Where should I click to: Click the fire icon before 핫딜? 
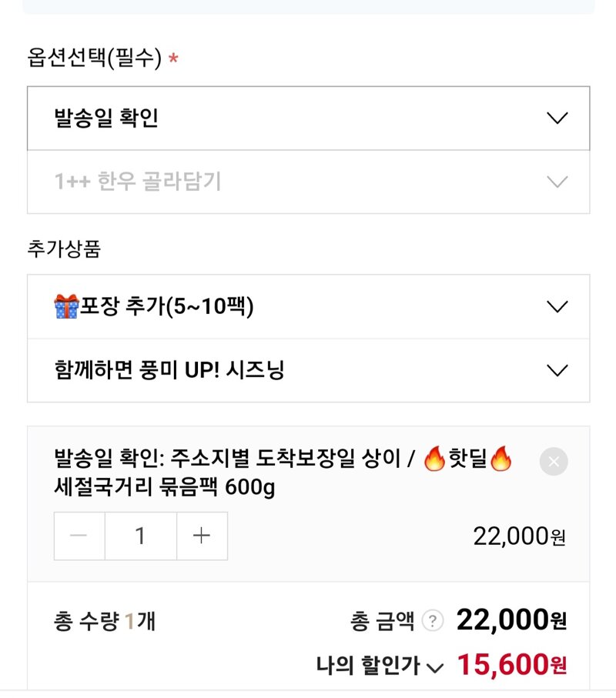pyautogui.click(x=434, y=459)
